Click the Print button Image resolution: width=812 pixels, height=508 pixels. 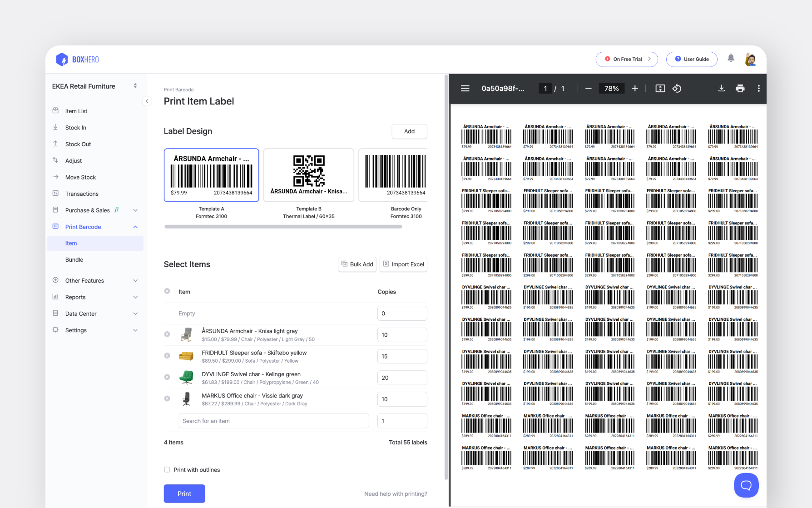(x=184, y=493)
